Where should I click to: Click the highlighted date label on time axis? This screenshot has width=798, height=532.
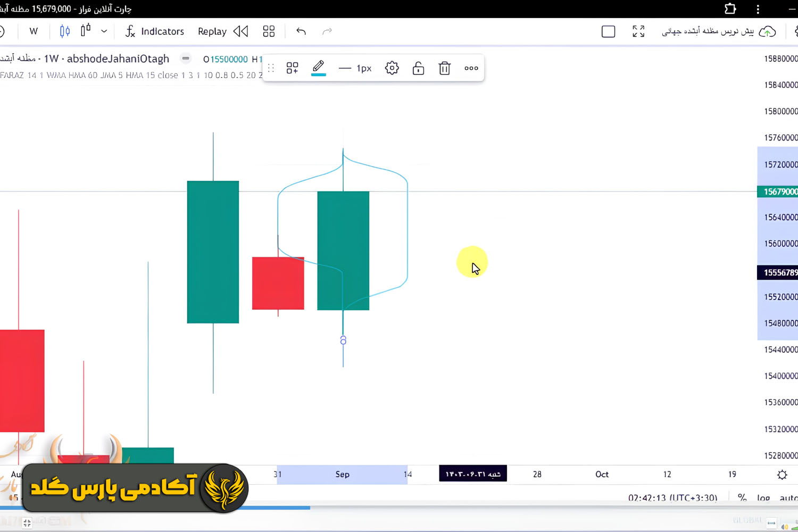coord(473,473)
